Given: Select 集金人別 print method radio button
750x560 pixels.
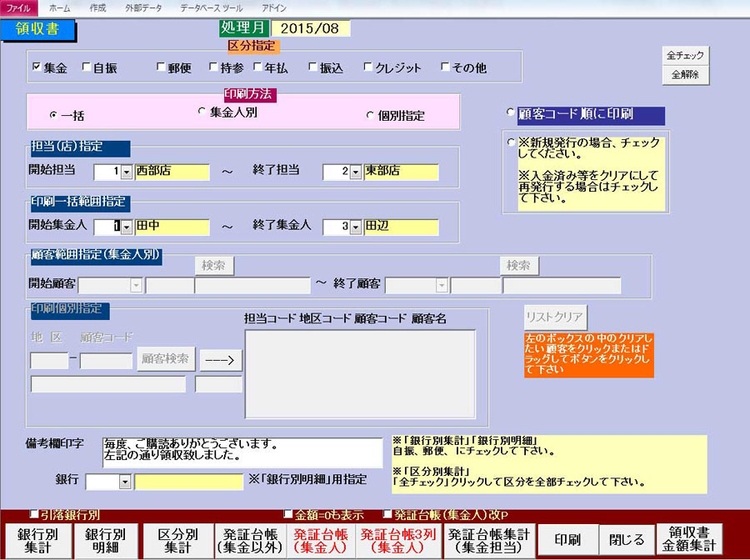Looking at the screenshot, I should point(202,111).
